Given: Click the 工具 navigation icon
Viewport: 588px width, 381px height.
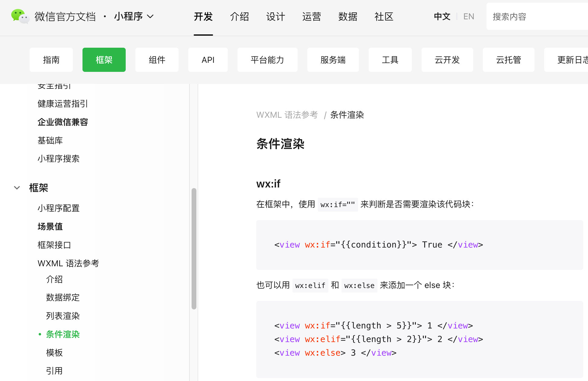Looking at the screenshot, I should (x=390, y=59).
